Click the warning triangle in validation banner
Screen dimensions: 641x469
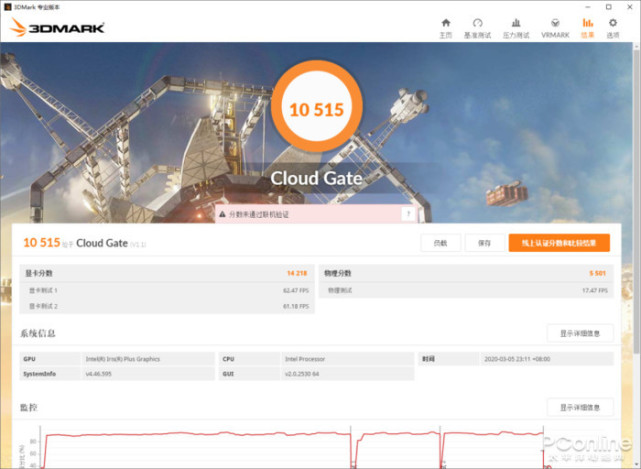click(x=222, y=214)
